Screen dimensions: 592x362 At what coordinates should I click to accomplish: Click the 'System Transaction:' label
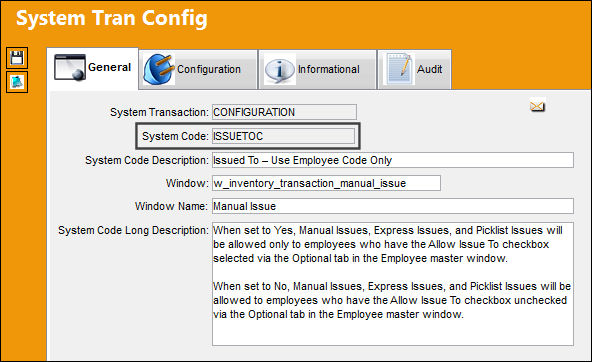pos(159,112)
